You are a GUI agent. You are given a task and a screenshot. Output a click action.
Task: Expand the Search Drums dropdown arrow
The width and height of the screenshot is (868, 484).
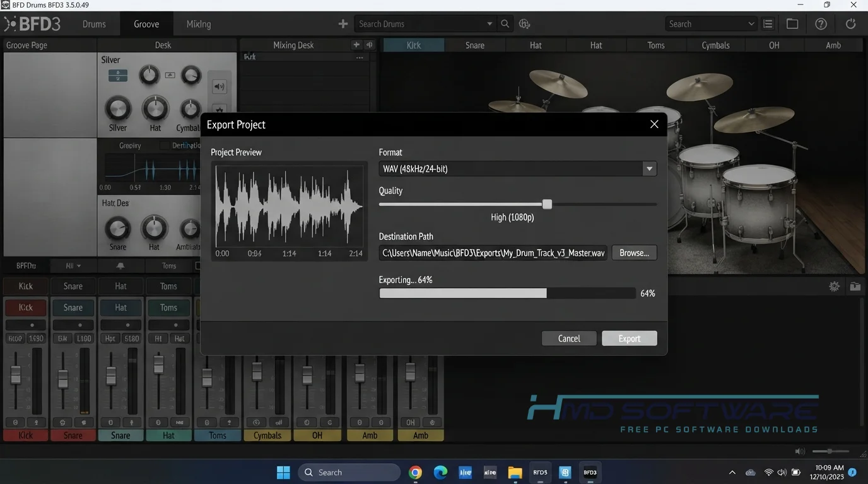click(x=490, y=24)
